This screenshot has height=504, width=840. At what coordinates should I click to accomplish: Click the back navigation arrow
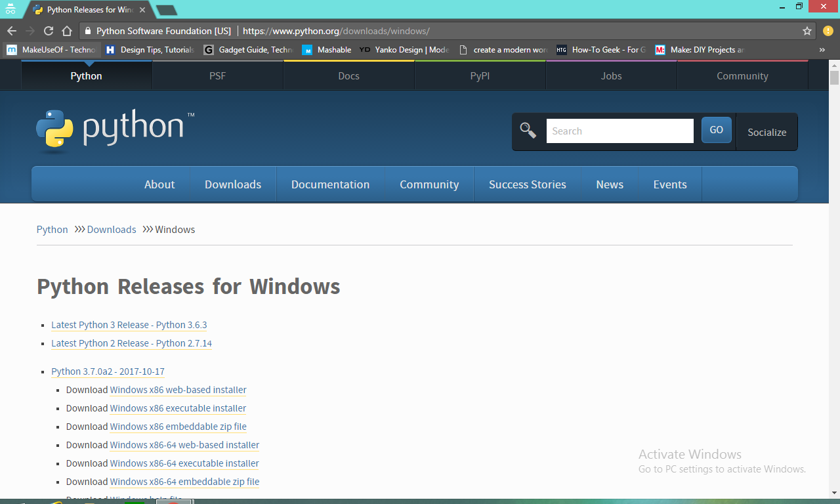point(11,30)
